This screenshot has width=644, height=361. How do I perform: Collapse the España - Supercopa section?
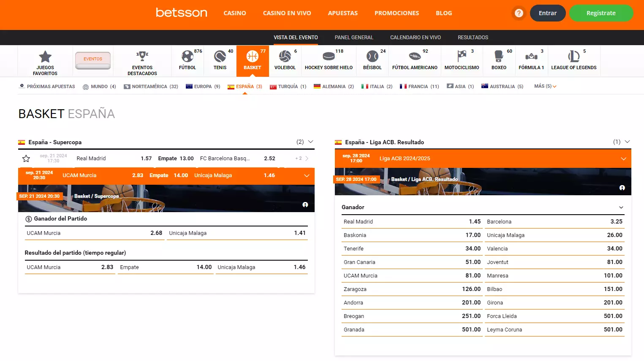point(311,142)
